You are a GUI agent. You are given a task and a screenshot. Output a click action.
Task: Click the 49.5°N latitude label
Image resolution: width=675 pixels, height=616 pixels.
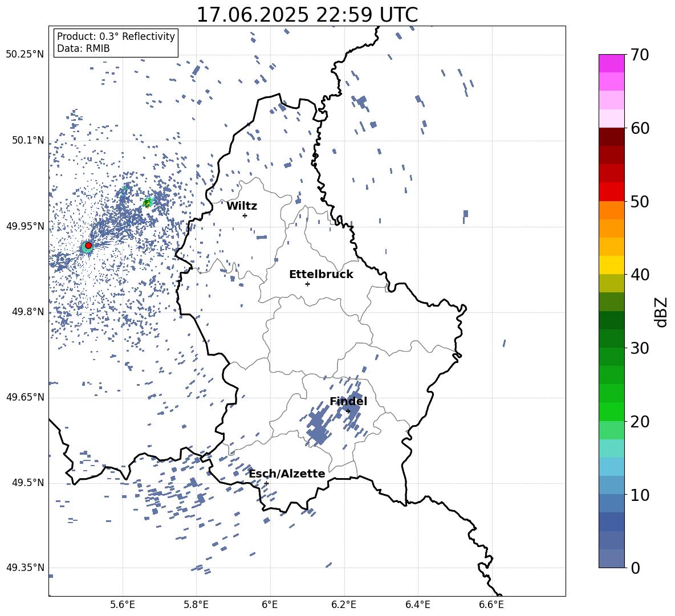[x=27, y=483]
